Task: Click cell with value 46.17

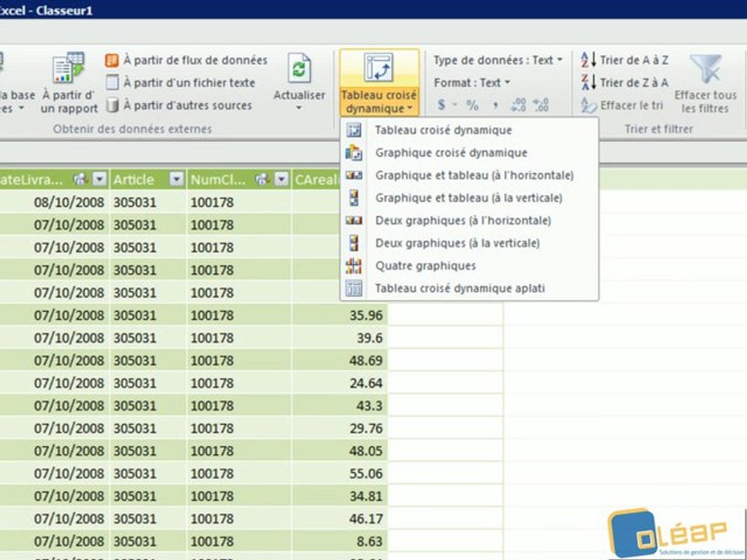Action: pos(340,519)
